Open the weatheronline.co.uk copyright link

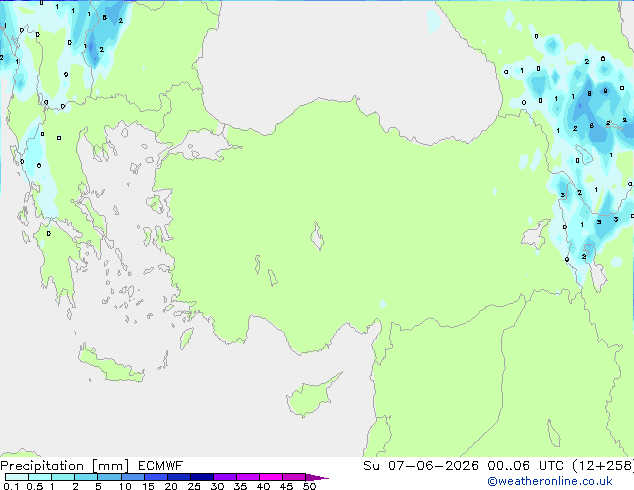pos(550,481)
